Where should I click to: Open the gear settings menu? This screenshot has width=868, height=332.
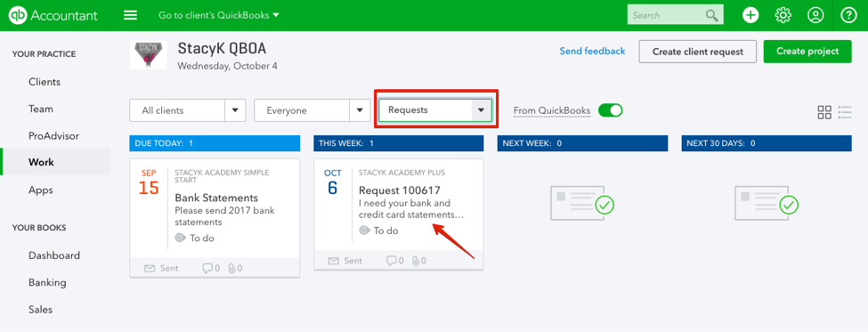(783, 15)
